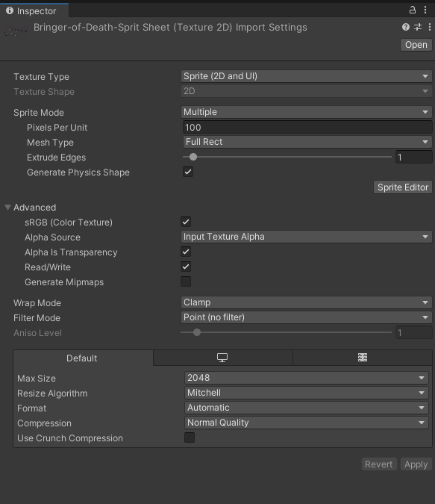Open the Format dropdown
Image resolution: width=435 pixels, height=504 pixels.
click(307, 408)
